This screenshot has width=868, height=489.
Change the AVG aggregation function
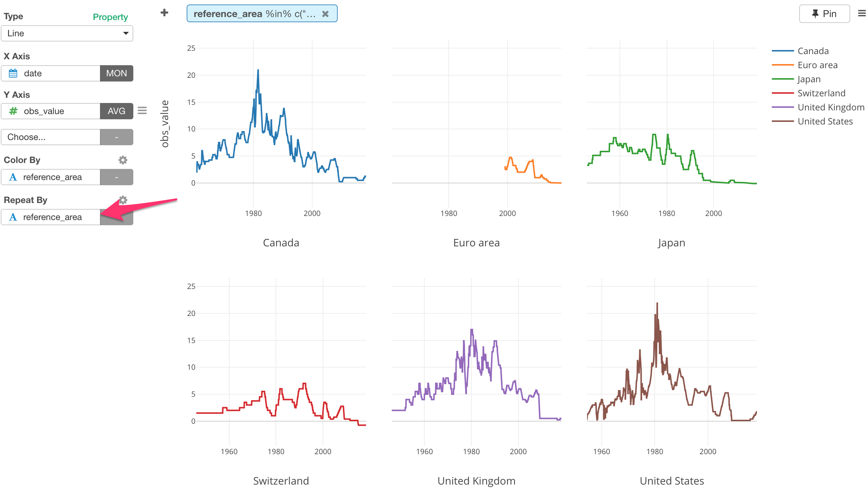coord(117,111)
